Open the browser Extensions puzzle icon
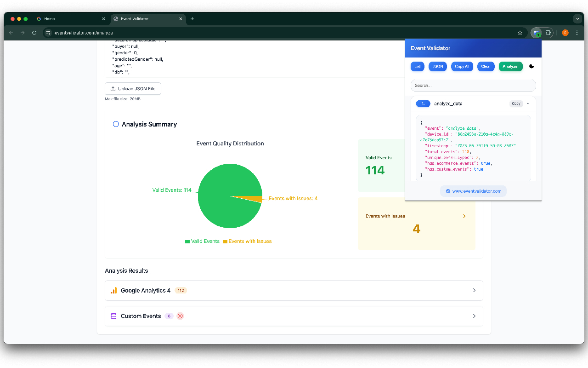 (x=548, y=33)
